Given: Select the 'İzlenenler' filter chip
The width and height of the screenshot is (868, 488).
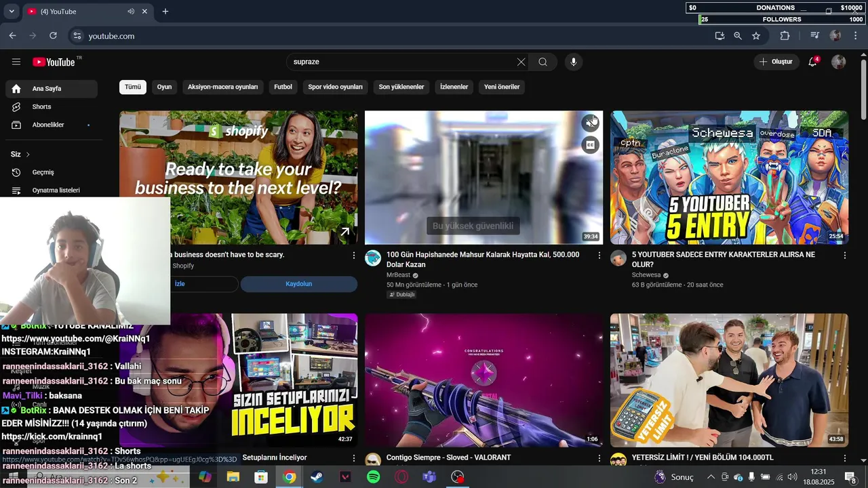Looking at the screenshot, I should coord(454,87).
